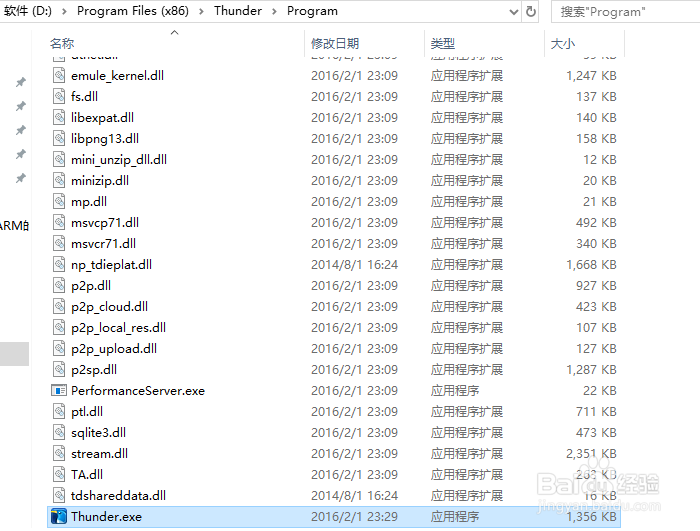
Task: Go to 软件 (D:) in the address bar
Action: tap(28, 11)
